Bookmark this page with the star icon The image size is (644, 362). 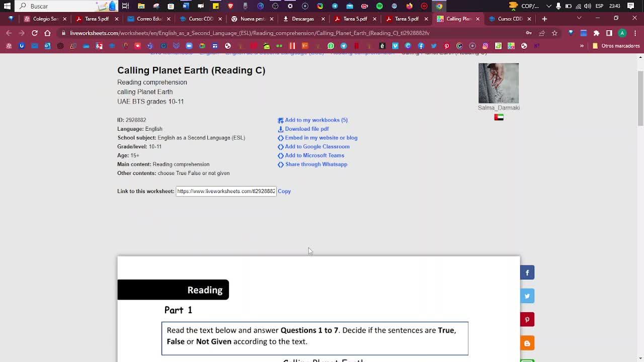point(554,33)
